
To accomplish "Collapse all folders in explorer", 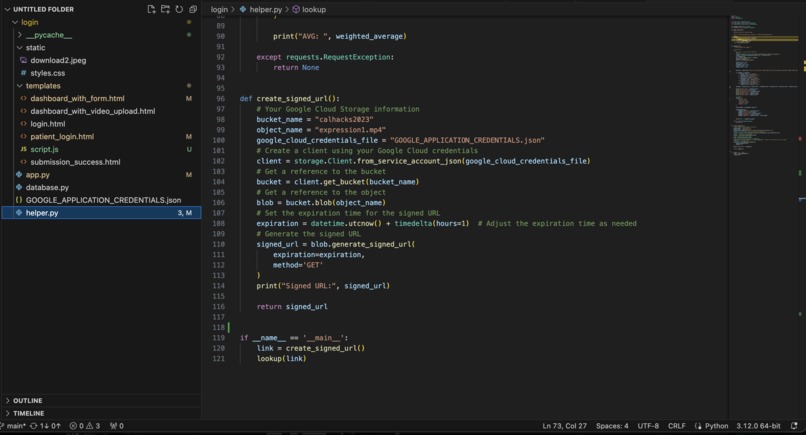I will coord(193,9).
